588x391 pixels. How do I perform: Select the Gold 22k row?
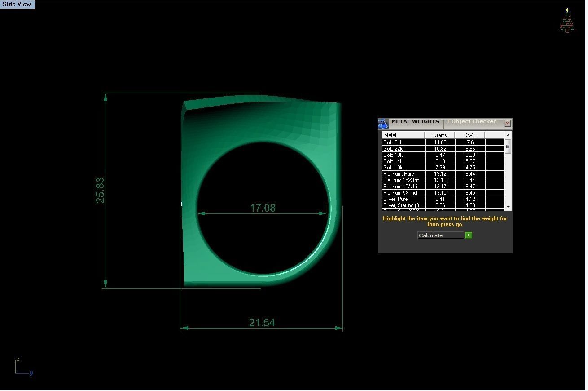pyautogui.click(x=443, y=149)
